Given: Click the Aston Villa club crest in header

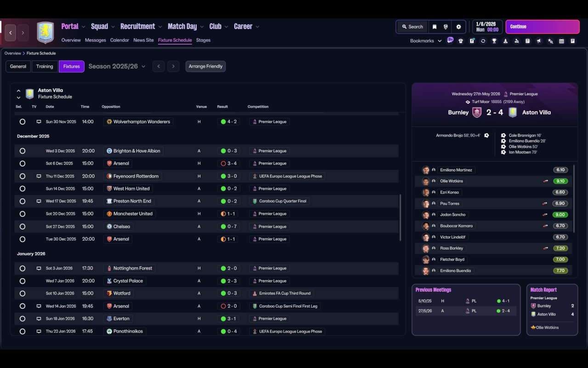Looking at the screenshot, I should pyautogui.click(x=45, y=33).
